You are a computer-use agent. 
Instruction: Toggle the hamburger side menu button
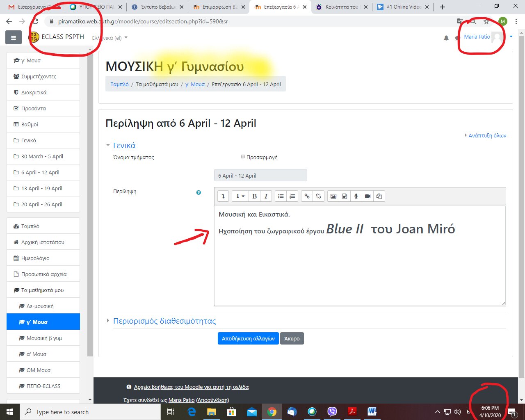[14, 37]
